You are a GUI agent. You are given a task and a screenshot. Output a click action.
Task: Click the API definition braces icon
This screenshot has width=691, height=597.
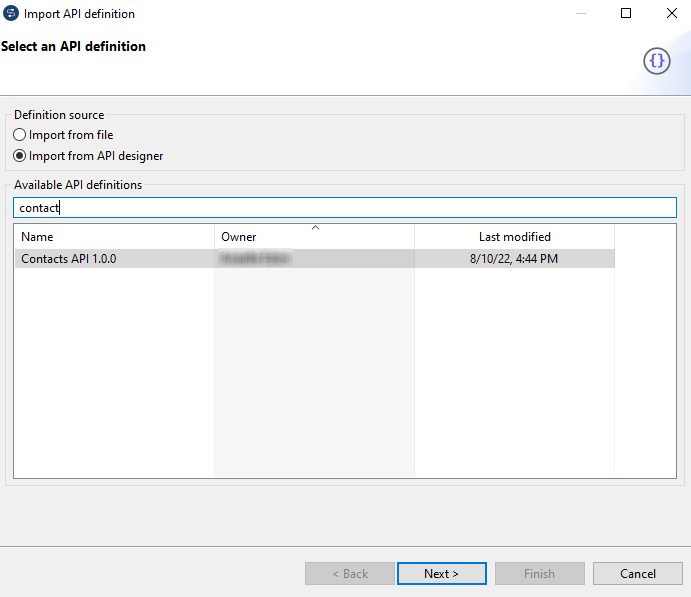pos(656,61)
